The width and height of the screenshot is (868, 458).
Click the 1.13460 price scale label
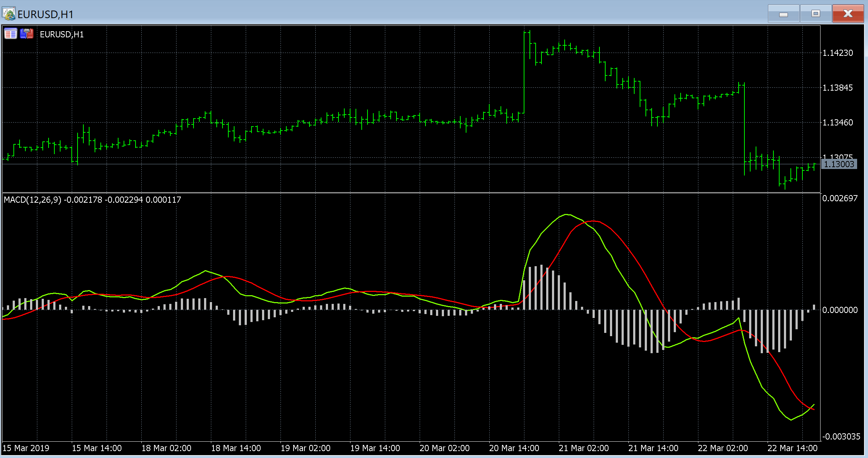point(838,123)
